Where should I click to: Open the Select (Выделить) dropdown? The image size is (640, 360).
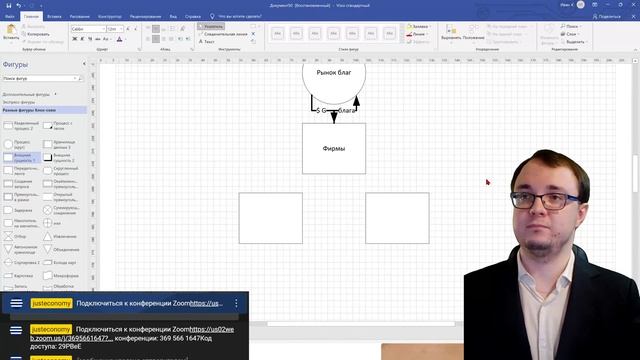tap(573, 42)
